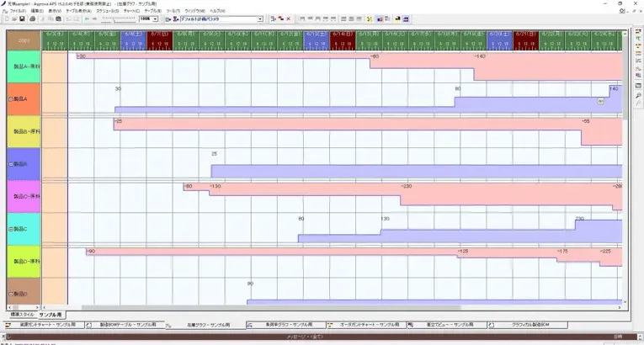Click the Save icon in the toolbar

click(x=21, y=18)
